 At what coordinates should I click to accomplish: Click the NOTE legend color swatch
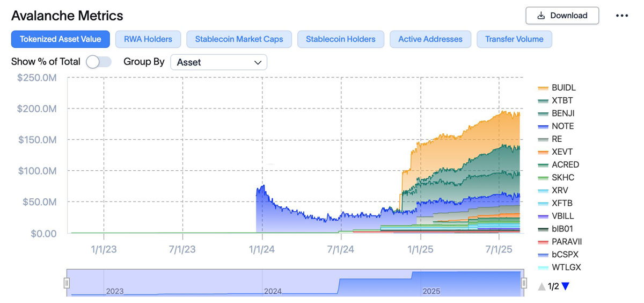543,126
